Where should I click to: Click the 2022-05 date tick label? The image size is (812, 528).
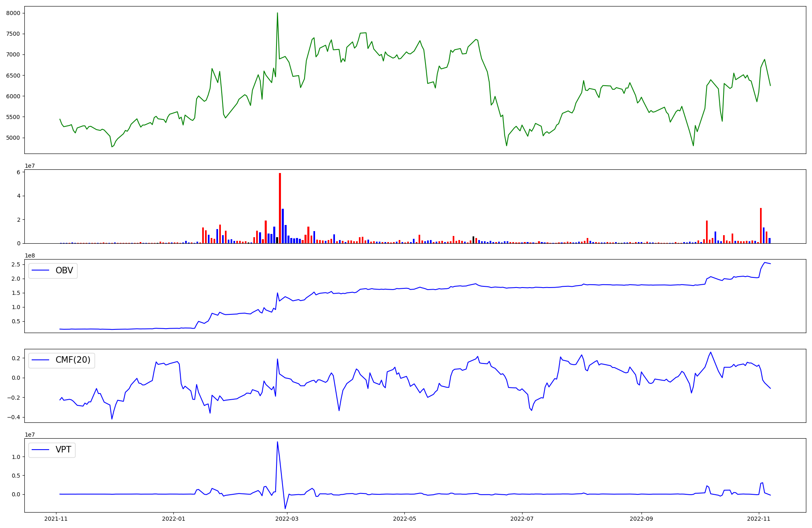tap(405, 519)
